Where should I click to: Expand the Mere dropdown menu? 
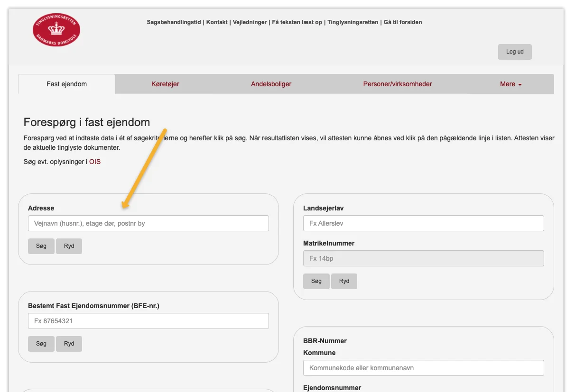[x=510, y=84]
